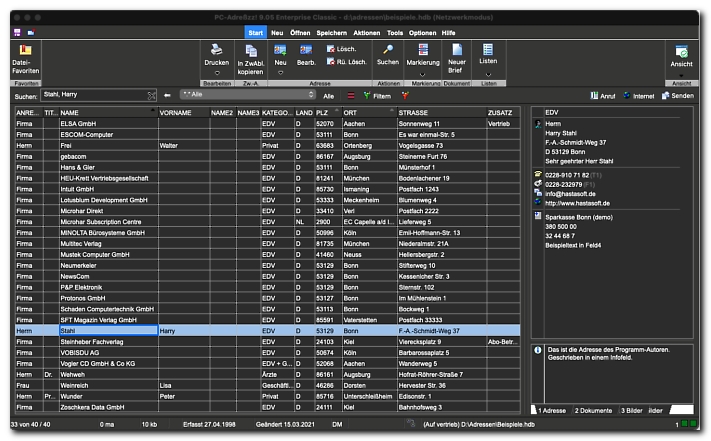Open Internet for this contact
This screenshot has height=441, width=711.
click(x=638, y=96)
